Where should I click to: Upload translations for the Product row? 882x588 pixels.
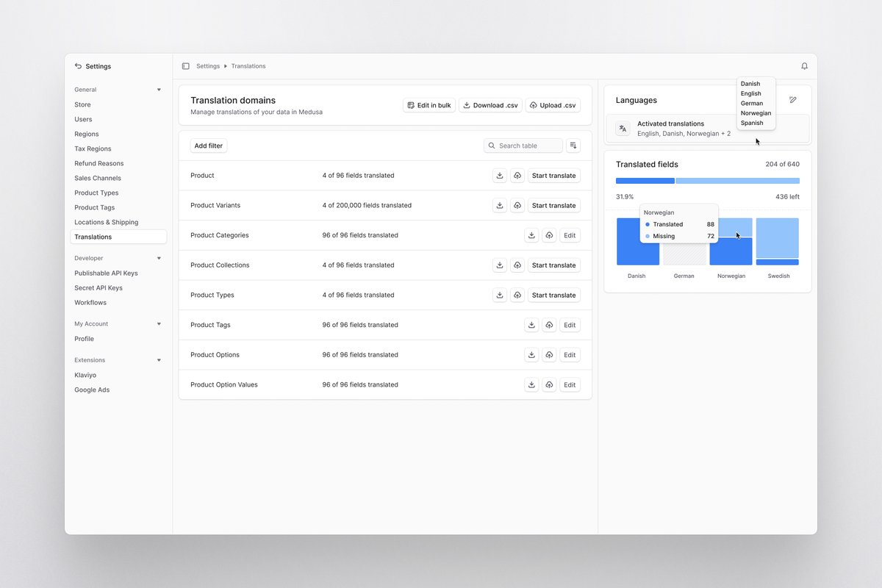click(517, 176)
